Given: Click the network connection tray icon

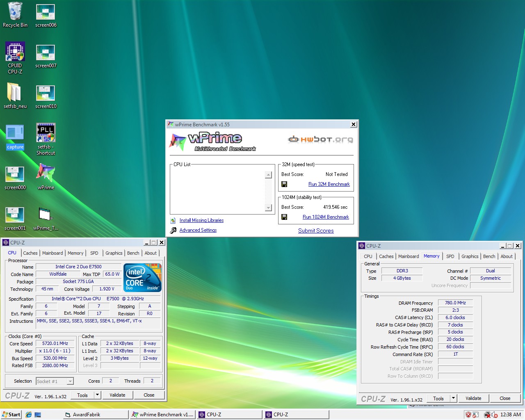Looking at the screenshot, I should click(x=487, y=415).
